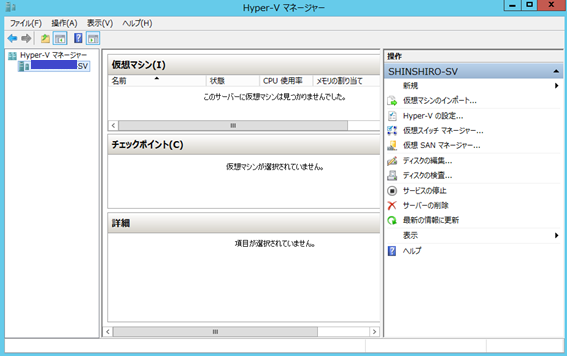Open the 表示(V) menu
The width and height of the screenshot is (567, 363).
coord(100,24)
